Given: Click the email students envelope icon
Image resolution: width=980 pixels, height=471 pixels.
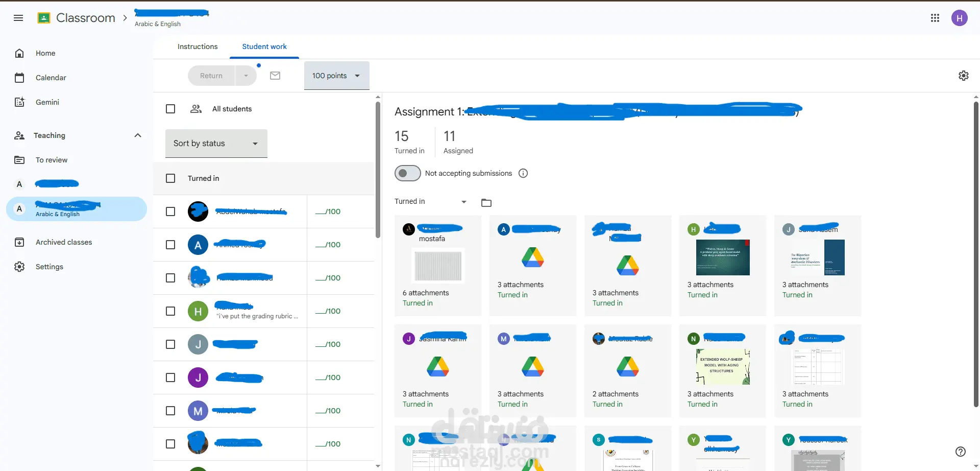Looking at the screenshot, I should pyautogui.click(x=275, y=76).
